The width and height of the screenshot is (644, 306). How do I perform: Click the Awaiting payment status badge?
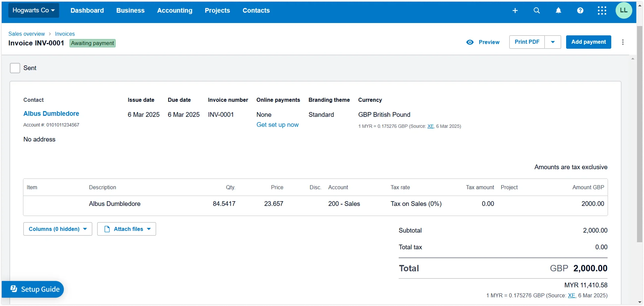pos(93,43)
